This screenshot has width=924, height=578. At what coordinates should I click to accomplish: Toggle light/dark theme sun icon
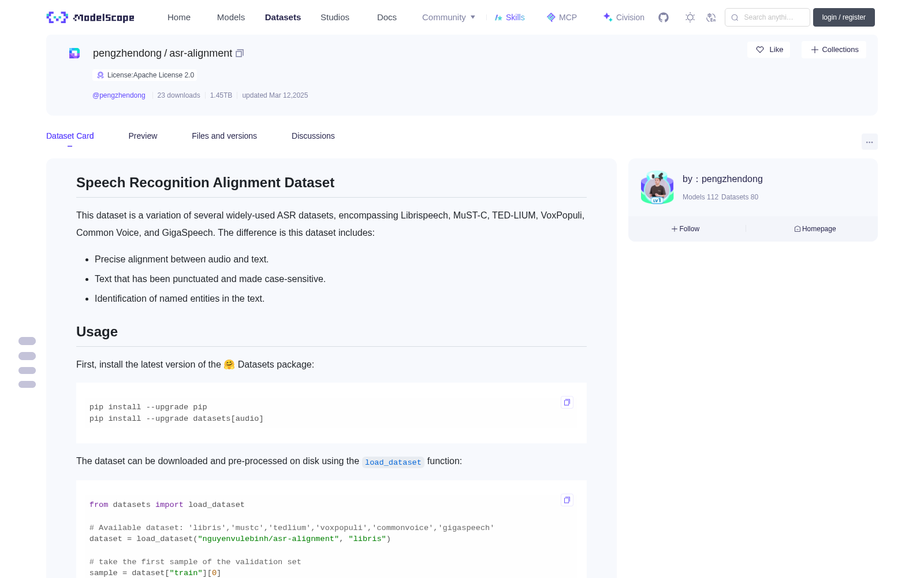[x=690, y=17]
